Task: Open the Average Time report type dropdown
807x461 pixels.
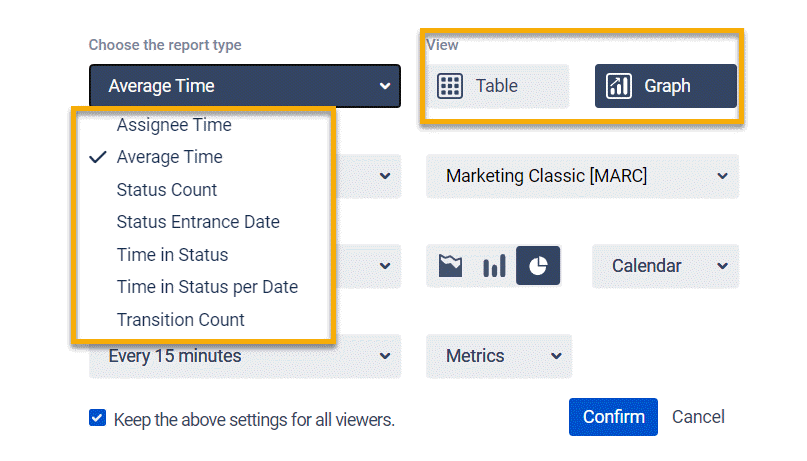Action: pyautogui.click(x=245, y=86)
